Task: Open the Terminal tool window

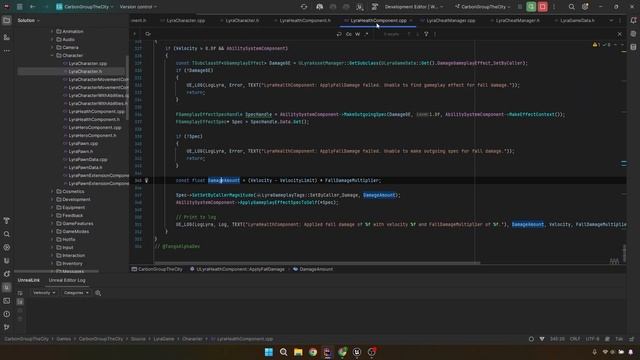Action: pyautogui.click(x=7, y=301)
